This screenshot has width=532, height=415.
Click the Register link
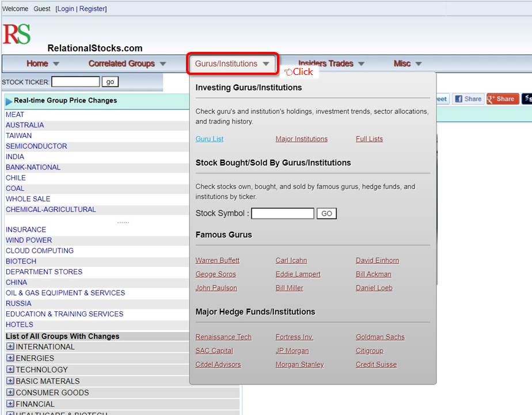coord(92,9)
